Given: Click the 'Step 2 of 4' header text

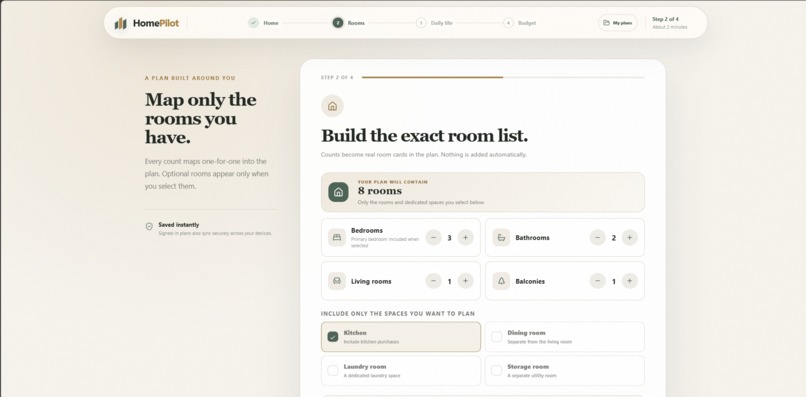Looking at the screenshot, I should pos(665,19).
